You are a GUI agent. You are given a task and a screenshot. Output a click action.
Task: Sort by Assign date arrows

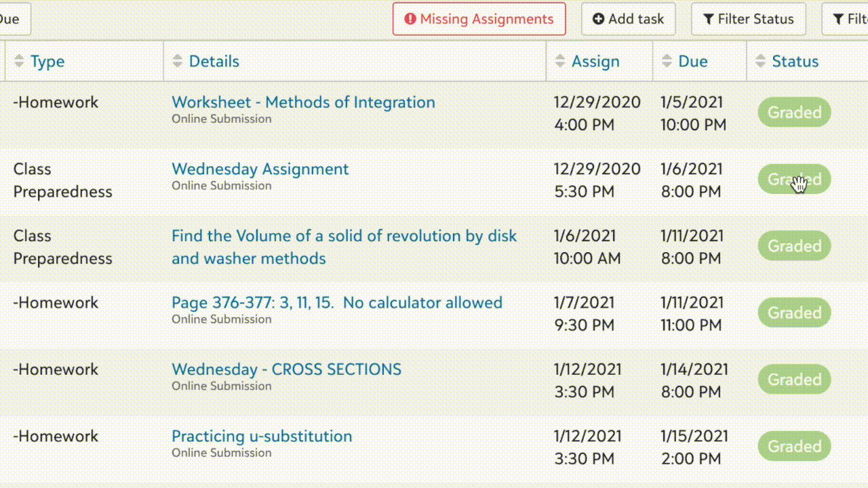[560, 61]
